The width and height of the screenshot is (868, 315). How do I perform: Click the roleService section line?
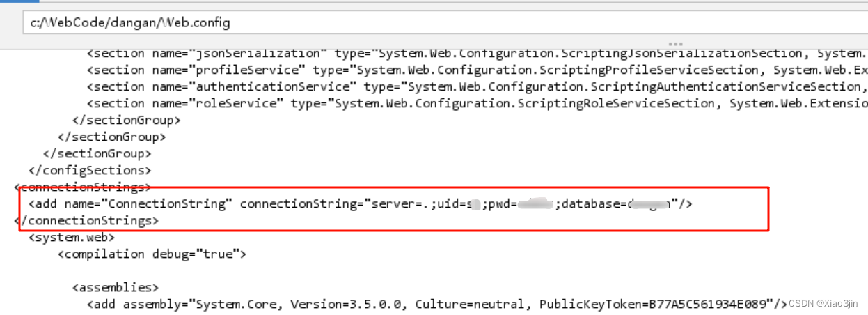[x=477, y=103]
